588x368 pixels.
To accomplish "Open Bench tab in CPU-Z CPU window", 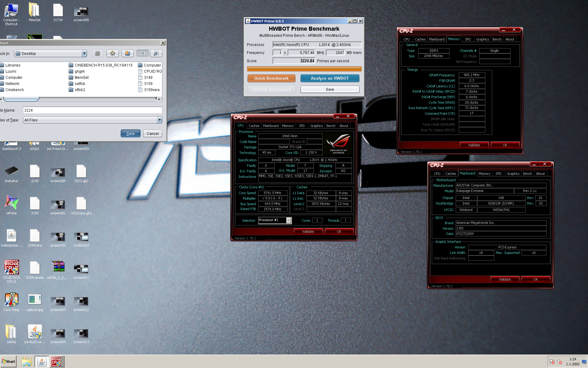I will pyautogui.click(x=331, y=125).
